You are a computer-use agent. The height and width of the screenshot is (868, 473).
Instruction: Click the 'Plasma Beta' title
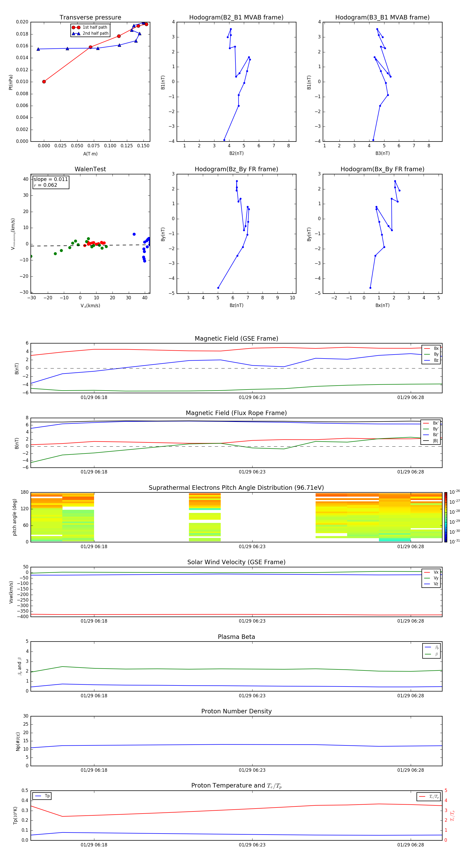point(236,637)
